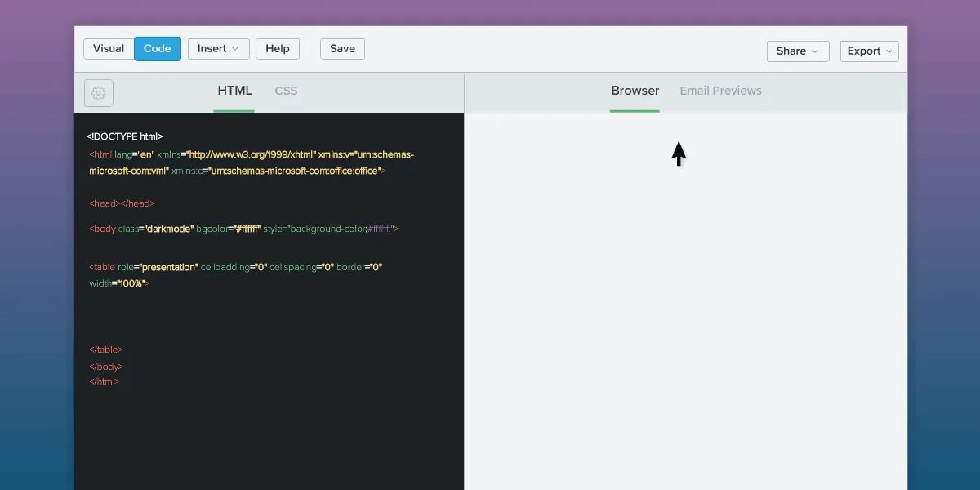The width and height of the screenshot is (980, 490).
Task: Click the closing </html> tag
Action: 105,381
